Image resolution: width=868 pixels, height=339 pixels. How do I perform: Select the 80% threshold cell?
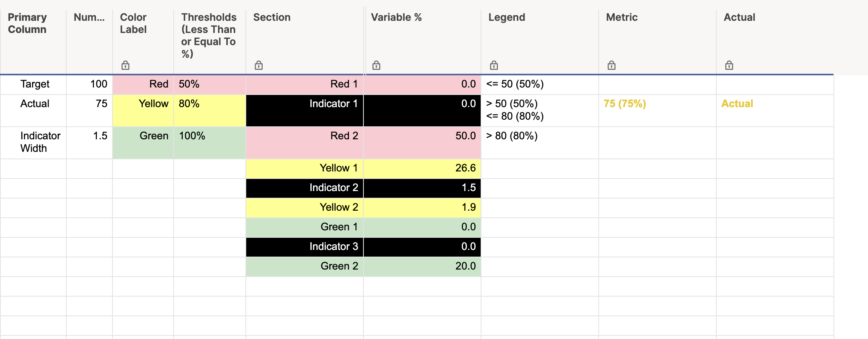tap(210, 111)
